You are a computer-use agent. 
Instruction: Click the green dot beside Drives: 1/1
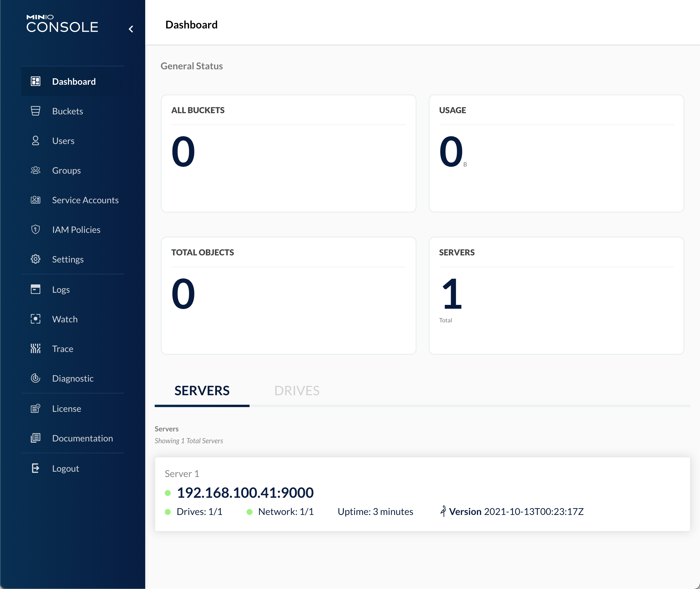coord(168,512)
